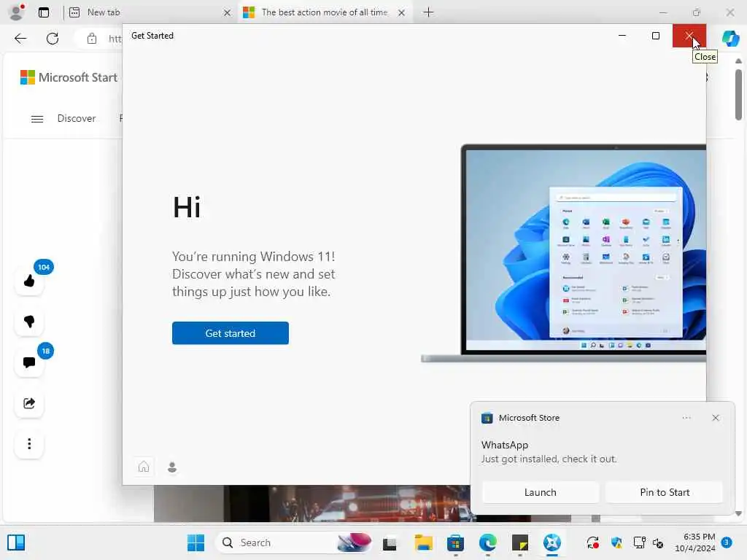Open the muted volume tray icon
The height and width of the screenshot is (560, 747).
[x=658, y=542]
